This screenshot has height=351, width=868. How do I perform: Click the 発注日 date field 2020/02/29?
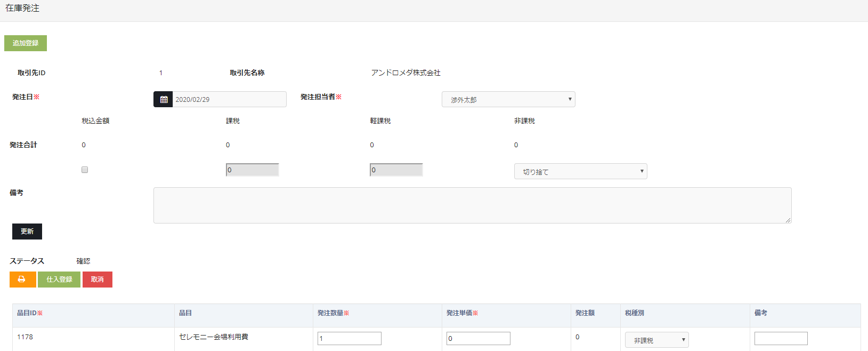click(x=229, y=99)
